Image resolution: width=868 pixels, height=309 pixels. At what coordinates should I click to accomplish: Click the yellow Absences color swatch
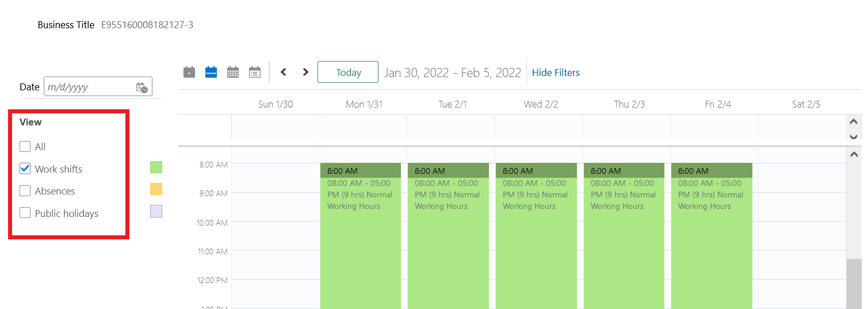coord(156,189)
